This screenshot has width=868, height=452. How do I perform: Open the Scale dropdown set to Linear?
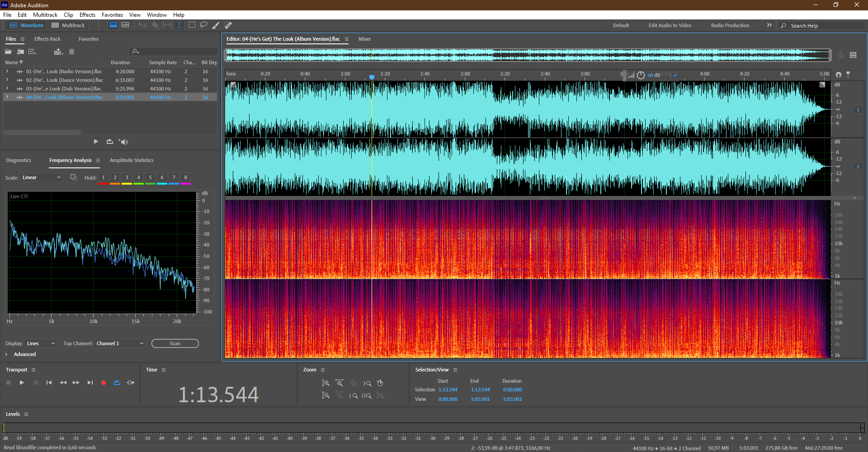tap(41, 177)
